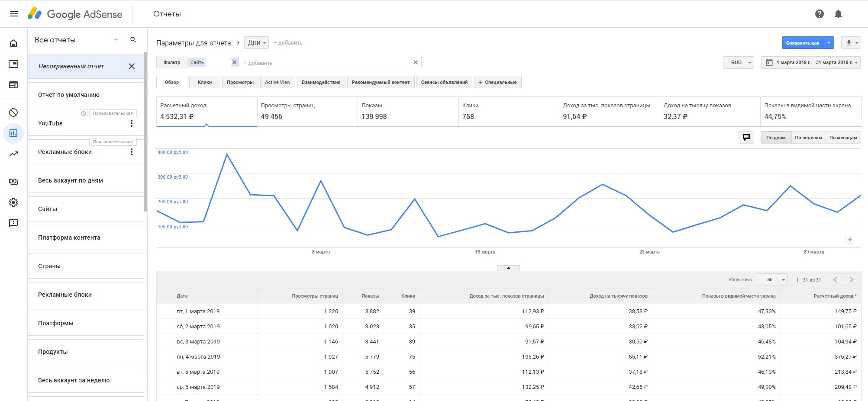Screen dimensions: 868x401
Task: Search reports with magnifier icon
Action: tap(133, 40)
